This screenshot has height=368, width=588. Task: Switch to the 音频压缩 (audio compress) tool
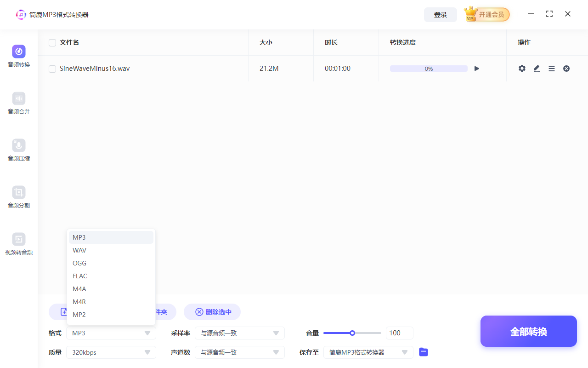(x=18, y=150)
